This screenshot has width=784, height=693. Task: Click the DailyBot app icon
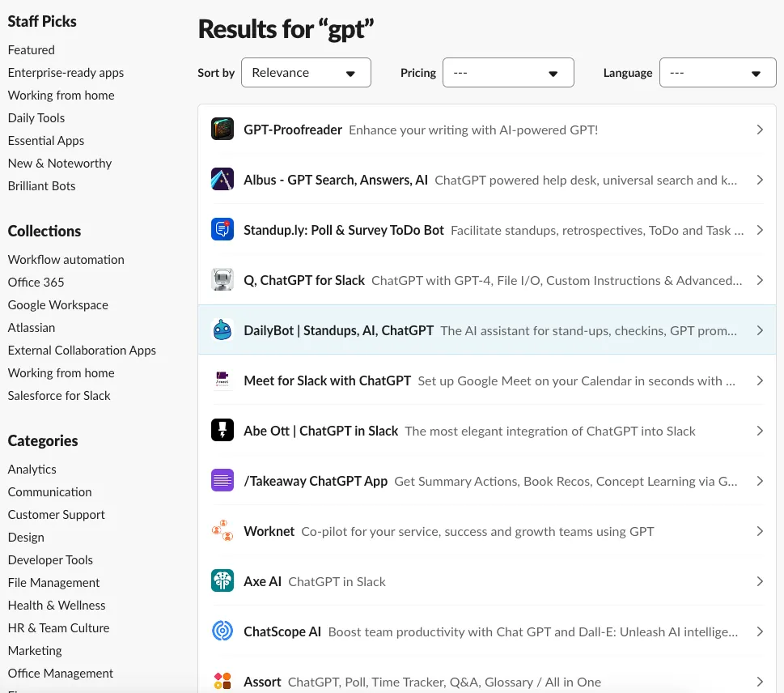pyautogui.click(x=222, y=330)
